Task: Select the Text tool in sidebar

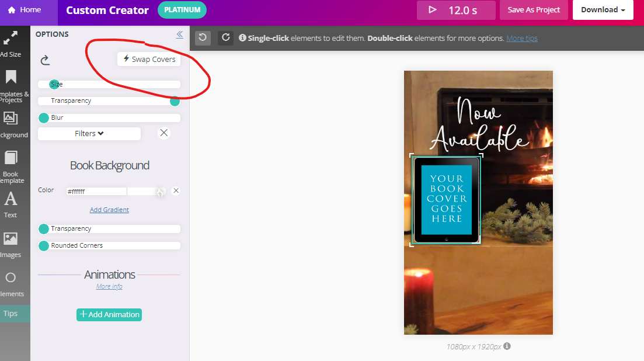Action: (11, 204)
